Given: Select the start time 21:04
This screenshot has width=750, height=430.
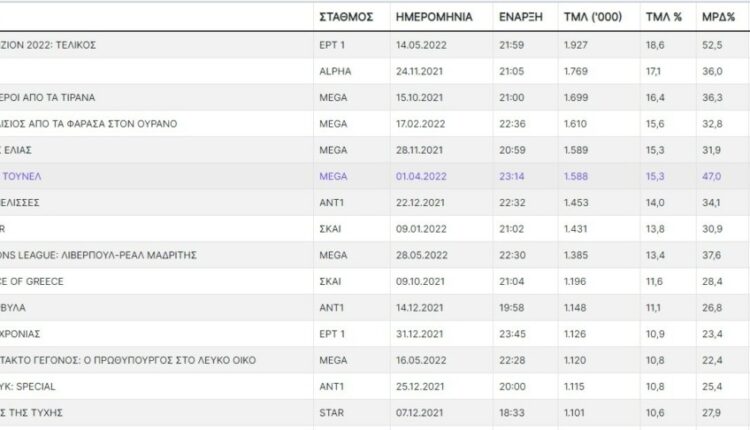Looking at the screenshot, I should [512, 282].
